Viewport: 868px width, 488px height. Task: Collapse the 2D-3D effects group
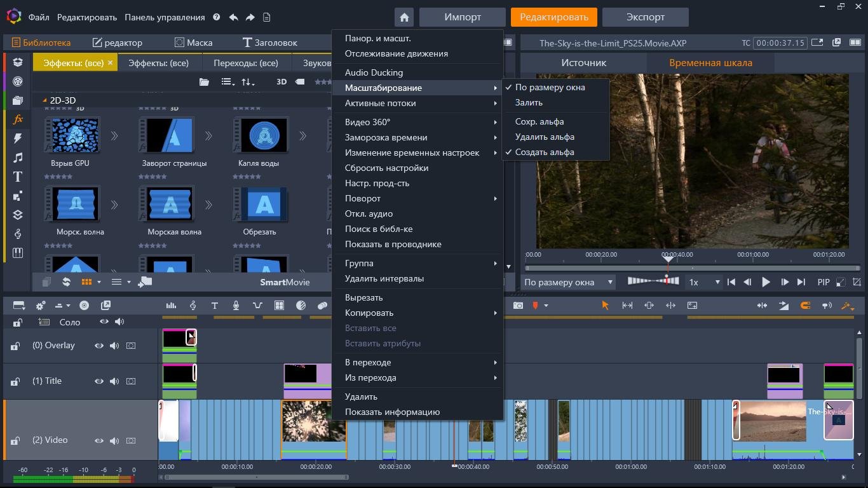(x=45, y=100)
